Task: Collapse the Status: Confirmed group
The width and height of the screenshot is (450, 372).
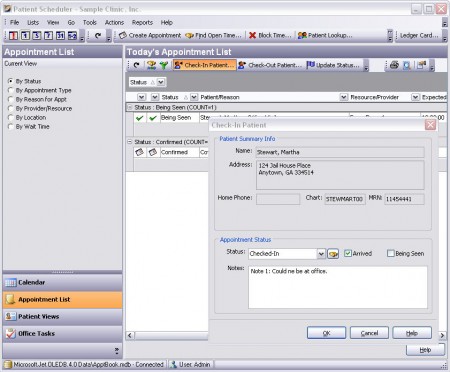Action: pos(130,142)
